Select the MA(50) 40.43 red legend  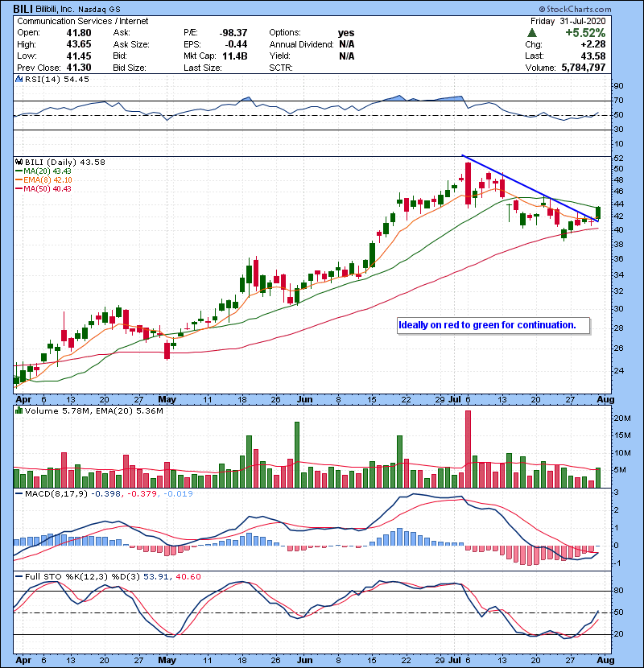point(43,188)
